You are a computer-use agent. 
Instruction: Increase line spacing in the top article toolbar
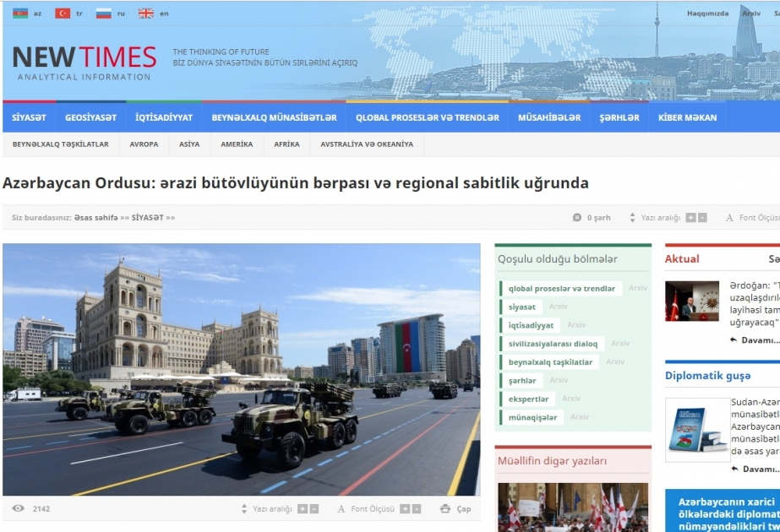point(690,217)
